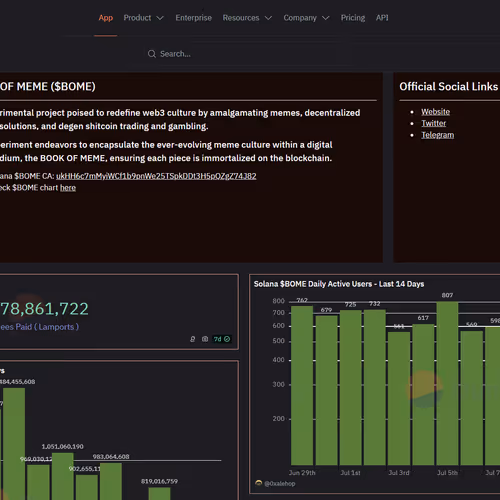Expand the Product dropdown chevron
Viewport: 500px width, 500px height.
pyautogui.click(x=160, y=18)
